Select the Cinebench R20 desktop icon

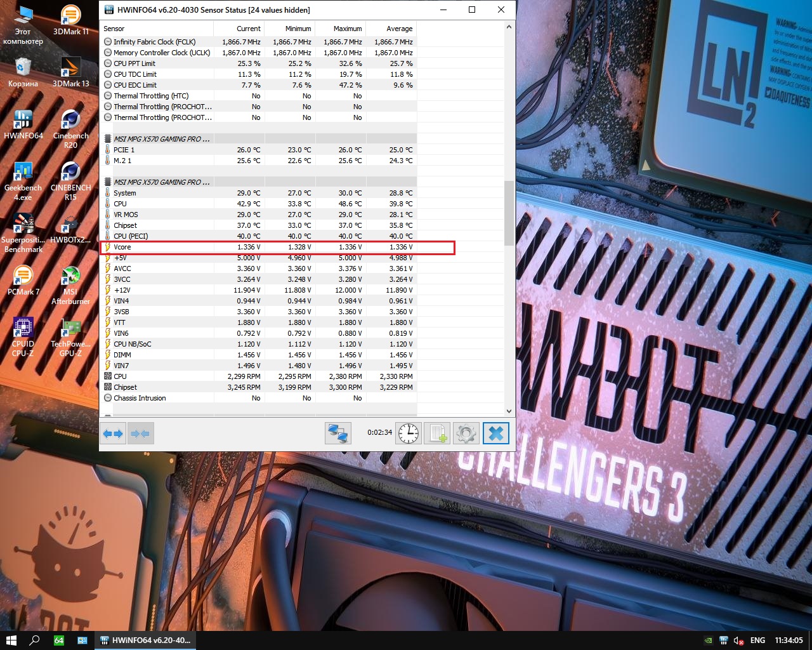click(x=70, y=129)
